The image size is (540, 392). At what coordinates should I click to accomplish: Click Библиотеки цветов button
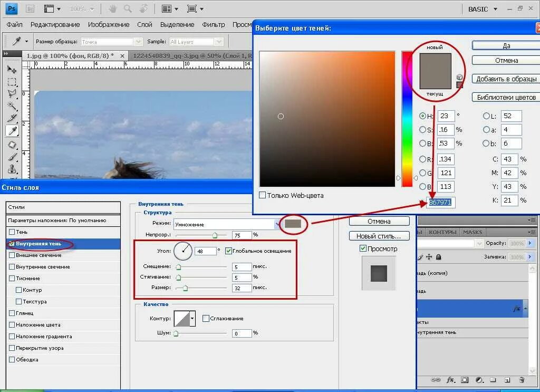click(x=506, y=97)
